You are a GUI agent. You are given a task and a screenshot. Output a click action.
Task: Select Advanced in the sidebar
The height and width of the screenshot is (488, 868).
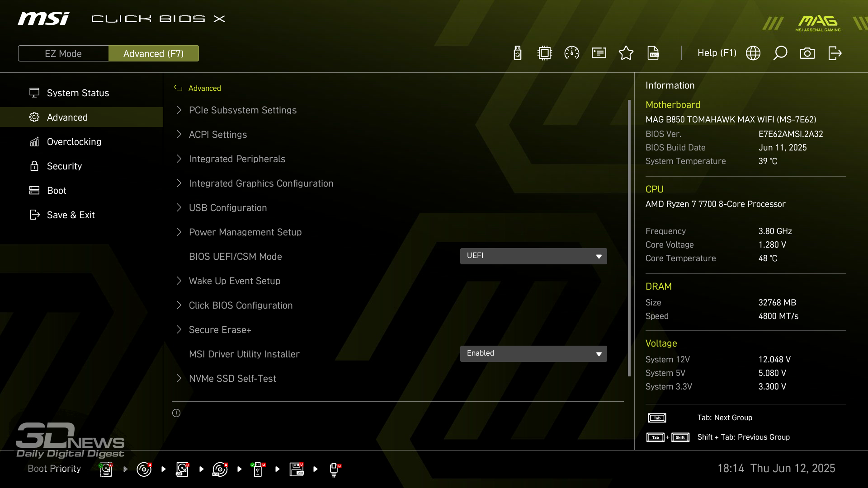tap(81, 117)
